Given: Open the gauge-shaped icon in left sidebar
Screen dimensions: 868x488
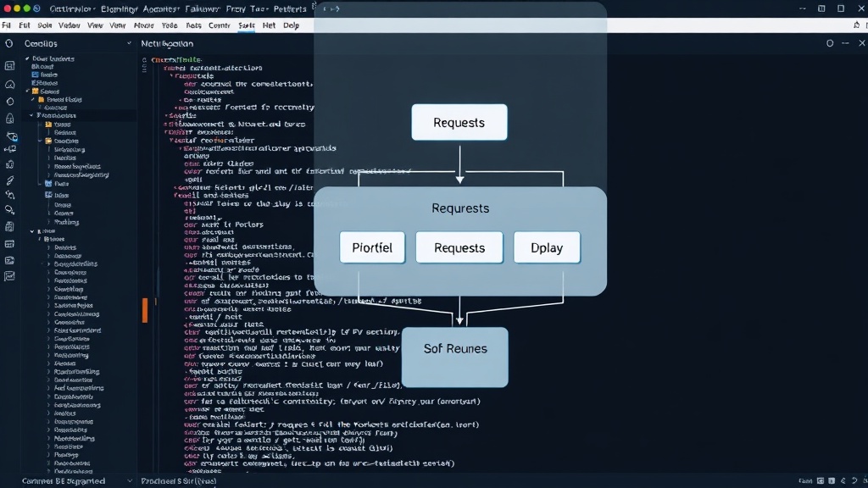Looking at the screenshot, I should click(x=9, y=84).
